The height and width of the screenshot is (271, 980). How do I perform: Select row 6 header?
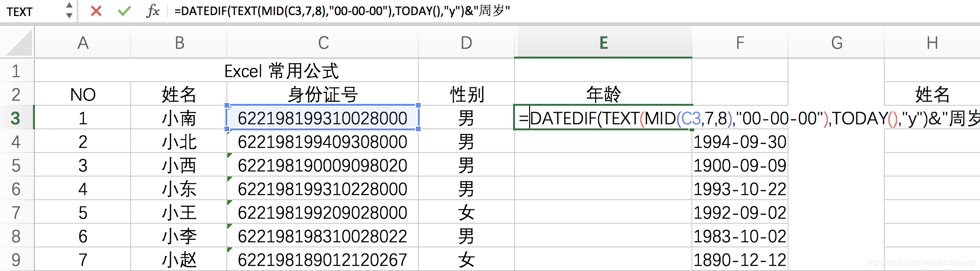[x=17, y=188]
